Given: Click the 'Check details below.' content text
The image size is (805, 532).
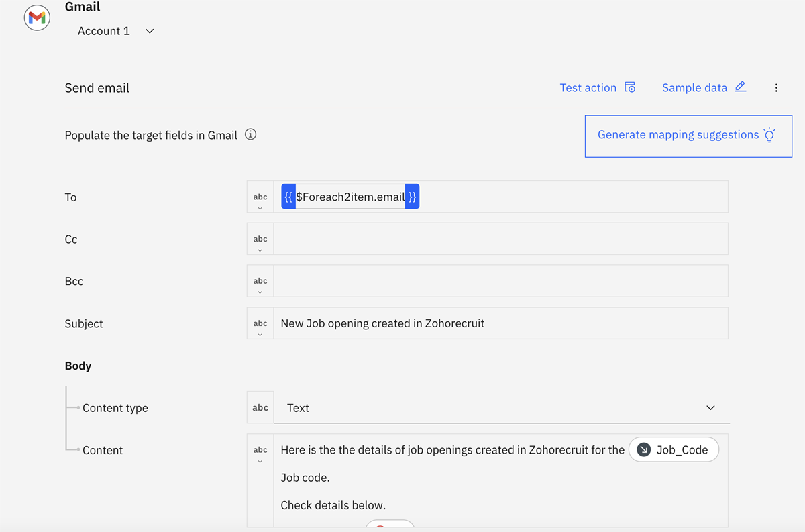Looking at the screenshot, I should (333, 505).
